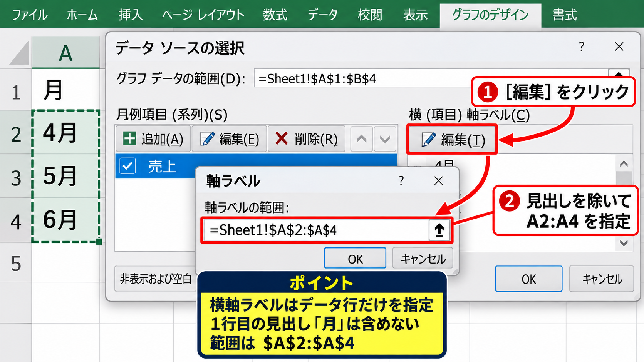Click the axis label list scroll-down arrow
This screenshot has height=362, width=644.
coord(624,243)
